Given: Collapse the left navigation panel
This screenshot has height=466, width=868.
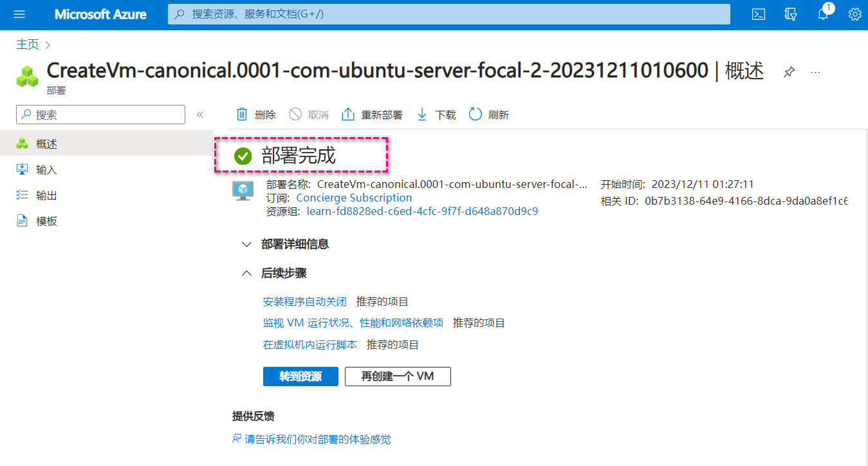Looking at the screenshot, I should click(200, 115).
